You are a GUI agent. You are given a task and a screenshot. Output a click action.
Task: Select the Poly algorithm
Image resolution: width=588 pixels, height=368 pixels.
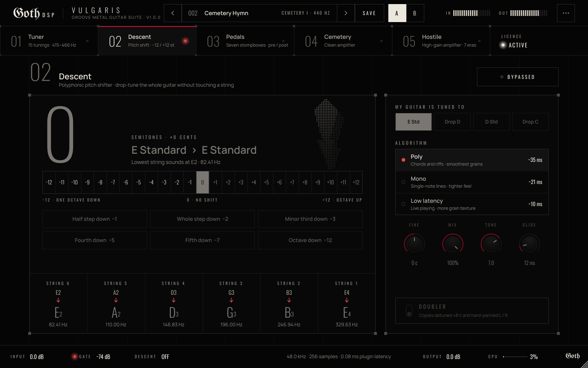click(472, 160)
